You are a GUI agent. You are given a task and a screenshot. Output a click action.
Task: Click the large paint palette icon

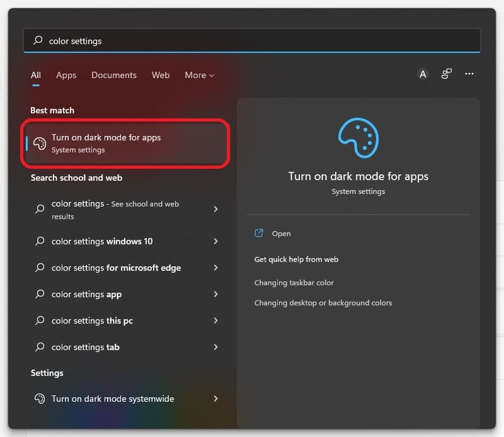pyautogui.click(x=358, y=139)
